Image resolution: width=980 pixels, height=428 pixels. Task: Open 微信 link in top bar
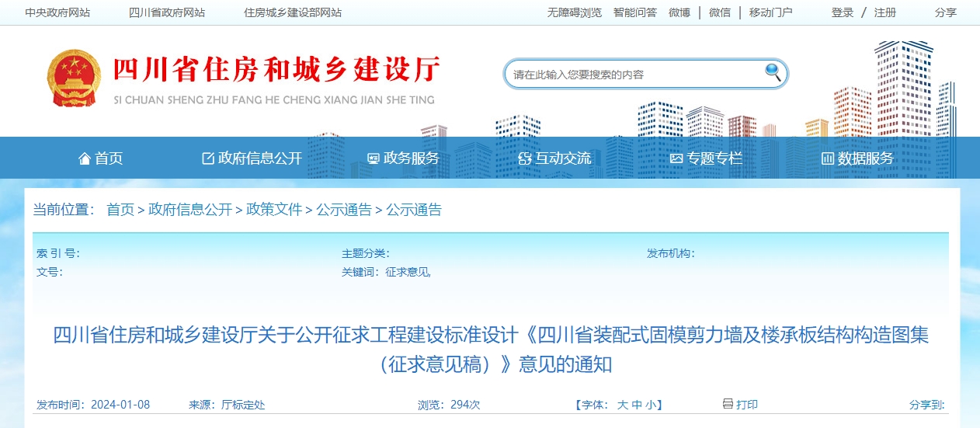(720, 12)
